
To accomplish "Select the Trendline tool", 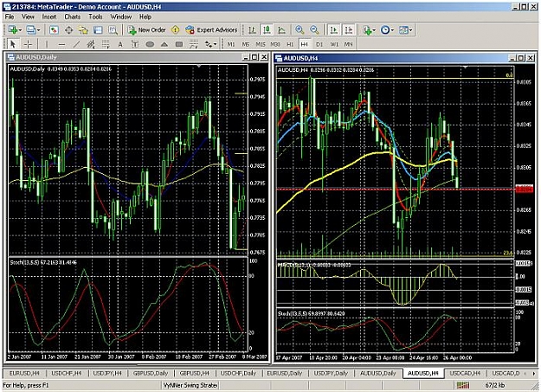I will [x=76, y=44].
